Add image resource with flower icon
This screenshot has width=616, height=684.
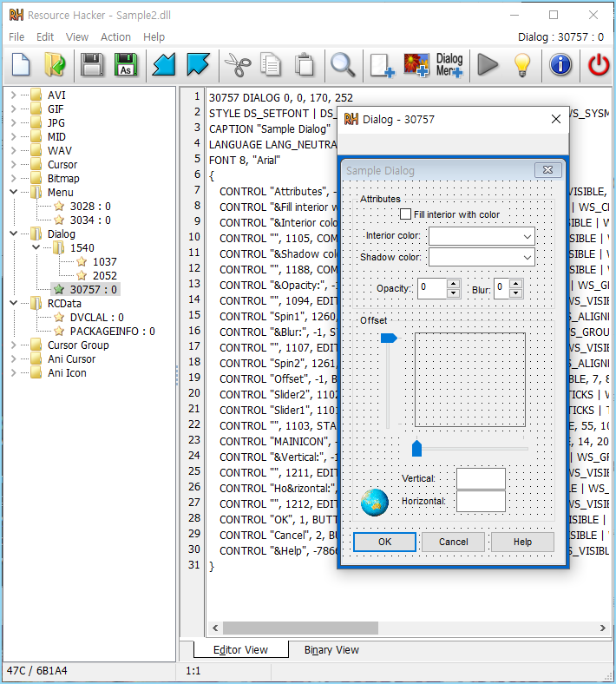[416, 65]
